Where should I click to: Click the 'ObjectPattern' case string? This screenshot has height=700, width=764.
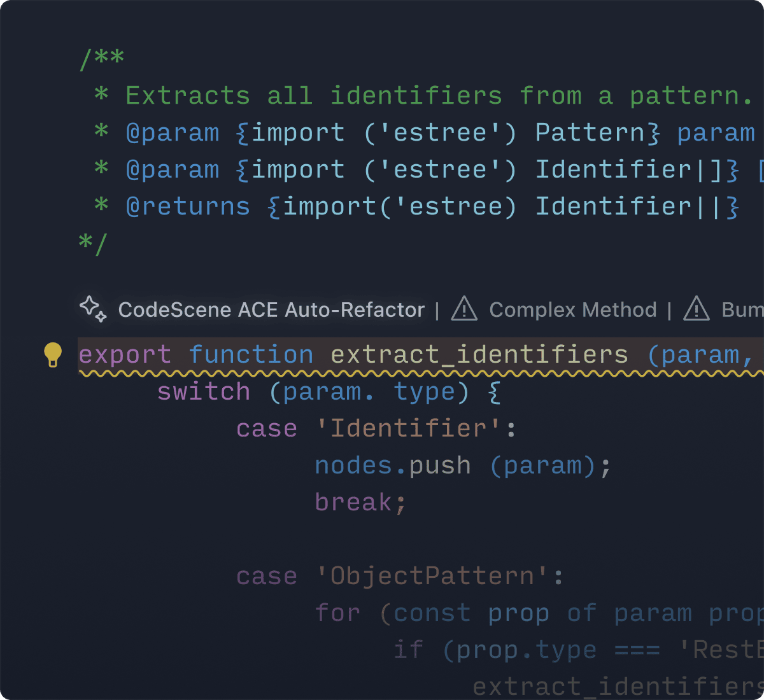pyautogui.click(x=432, y=577)
